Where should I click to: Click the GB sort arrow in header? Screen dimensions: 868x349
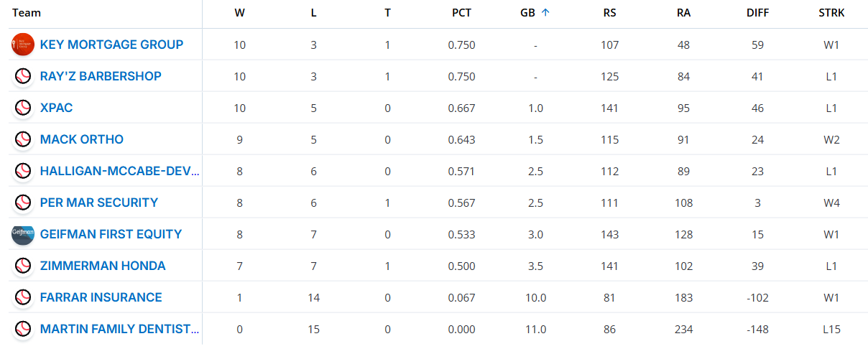(x=545, y=12)
